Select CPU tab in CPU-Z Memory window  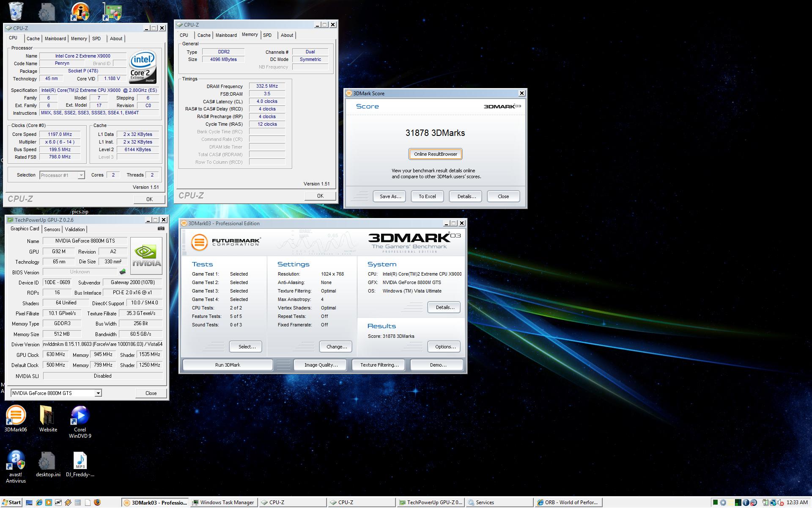184,35
